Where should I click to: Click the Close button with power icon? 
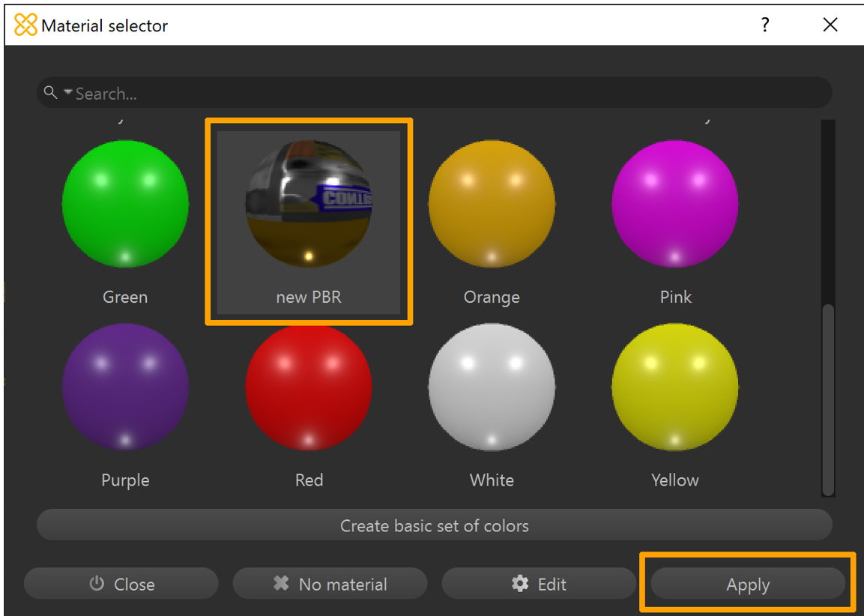(x=121, y=584)
